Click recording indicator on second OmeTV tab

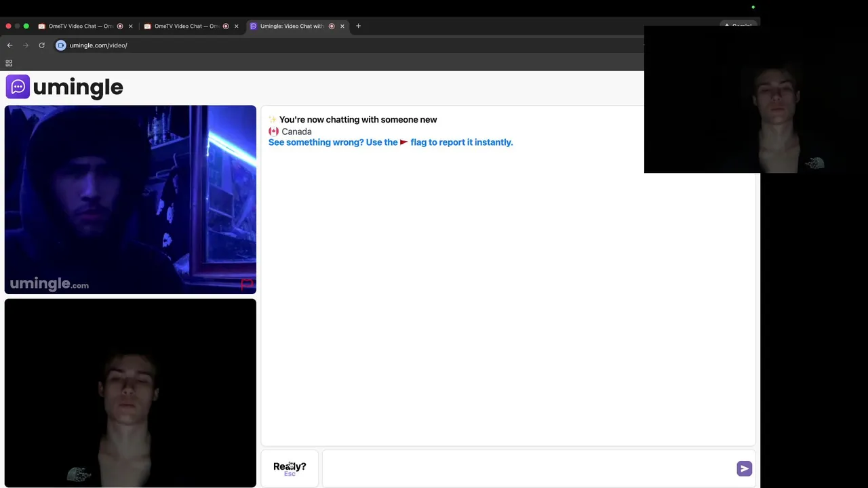tap(226, 26)
